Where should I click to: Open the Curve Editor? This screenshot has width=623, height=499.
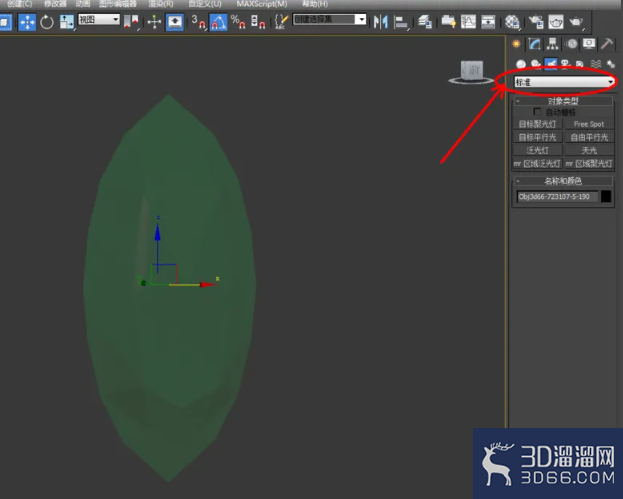tap(468, 22)
